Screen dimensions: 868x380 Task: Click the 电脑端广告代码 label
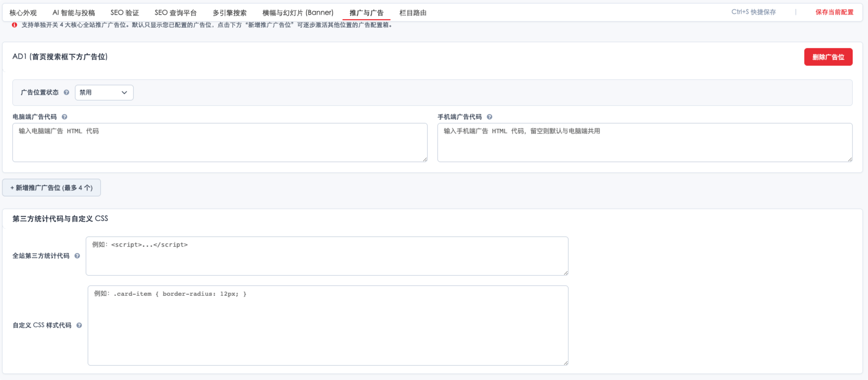point(35,117)
